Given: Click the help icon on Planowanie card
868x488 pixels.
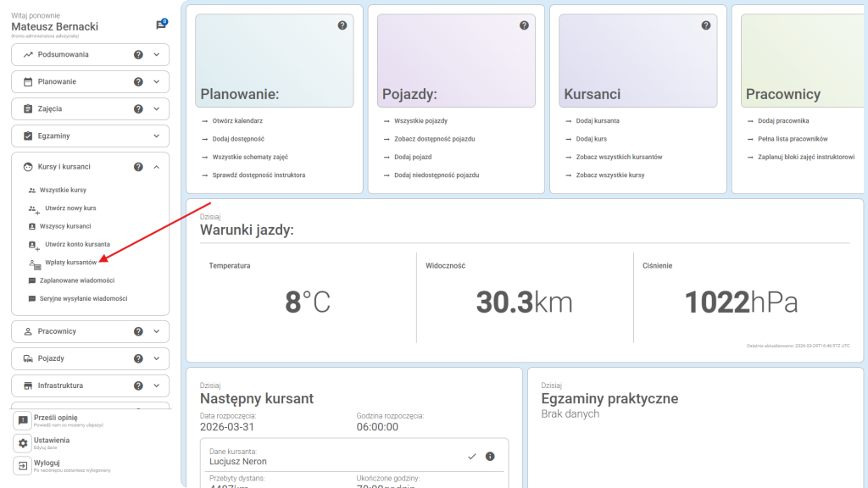Looking at the screenshot, I should point(342,25).
